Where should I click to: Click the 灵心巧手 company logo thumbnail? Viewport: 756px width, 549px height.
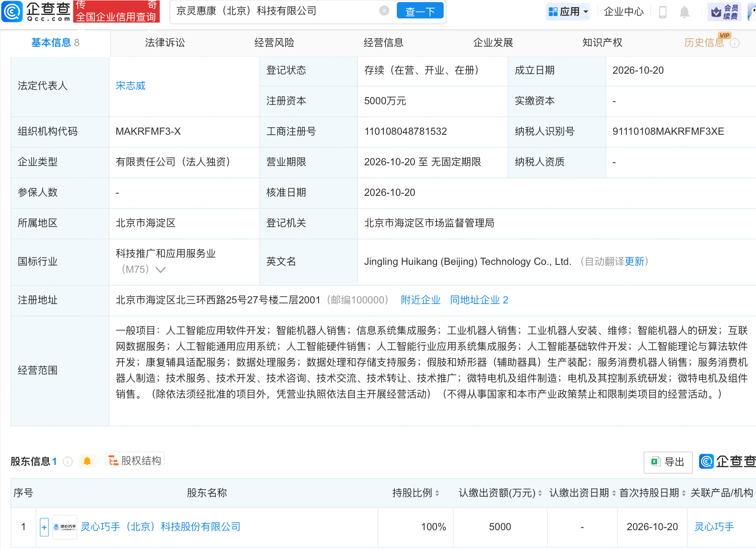click(x=65, y=527)
